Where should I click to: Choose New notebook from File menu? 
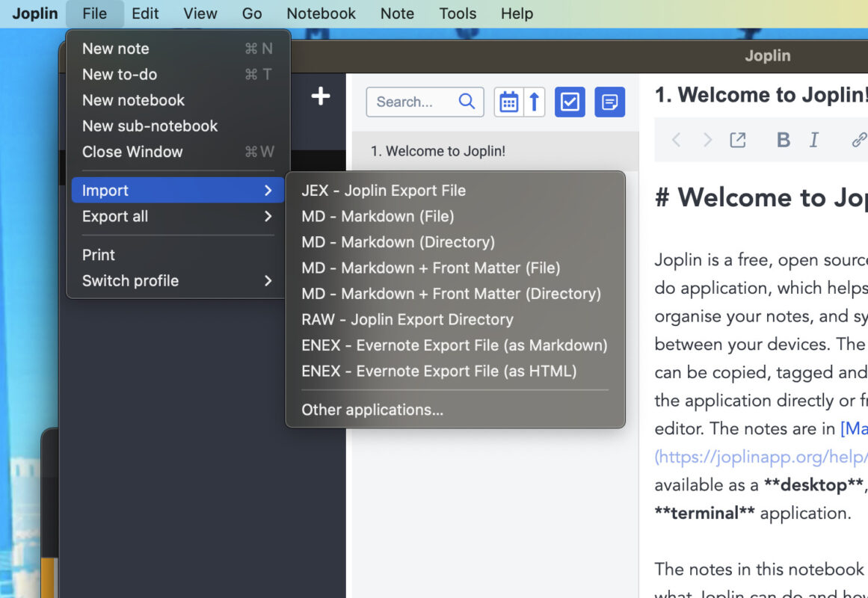coord(133,100)
